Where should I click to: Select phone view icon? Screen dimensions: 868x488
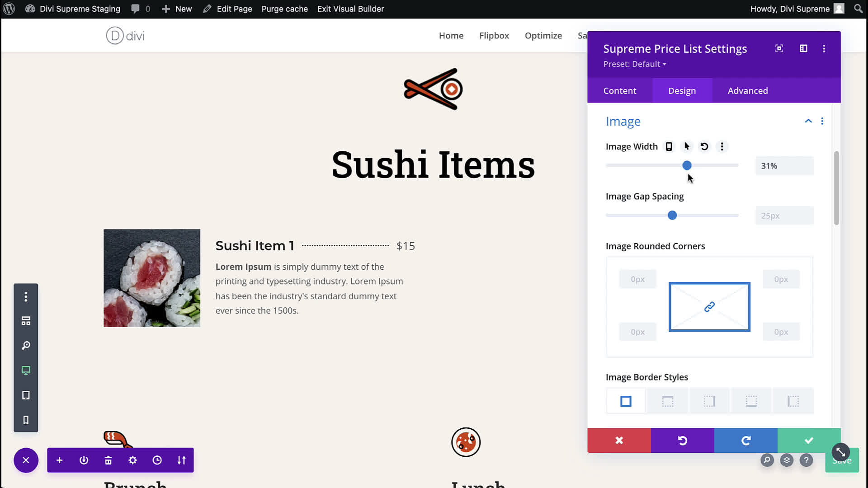26,420
